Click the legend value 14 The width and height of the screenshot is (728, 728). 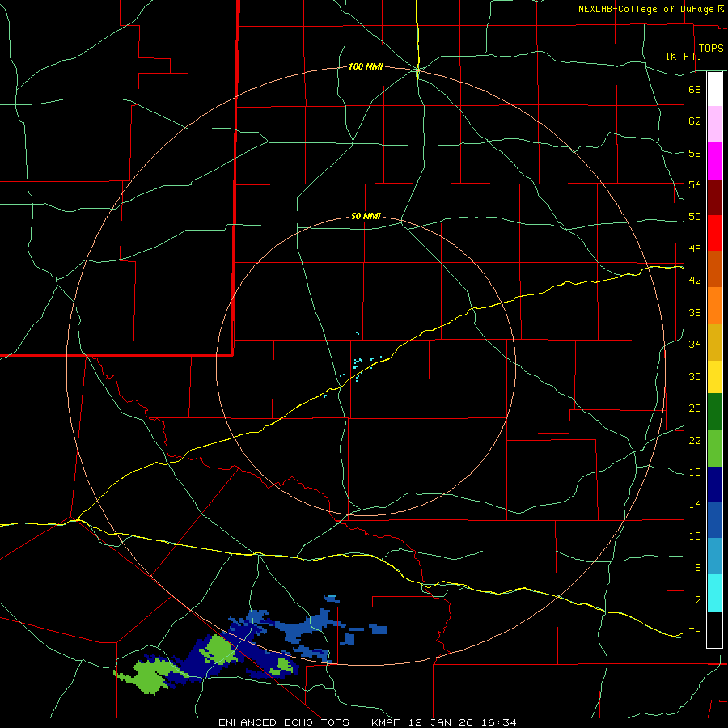click(x=695, y=504)
